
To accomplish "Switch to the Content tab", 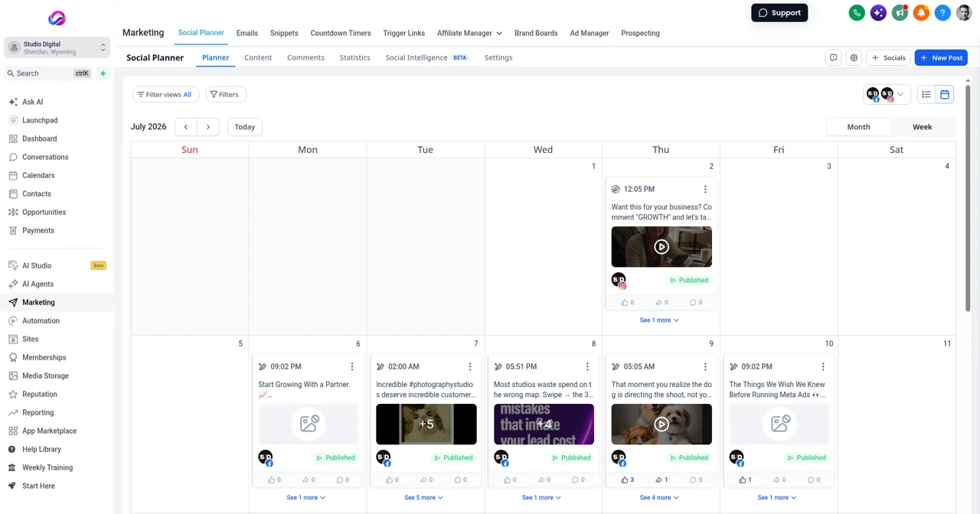I will pos(258,57).
